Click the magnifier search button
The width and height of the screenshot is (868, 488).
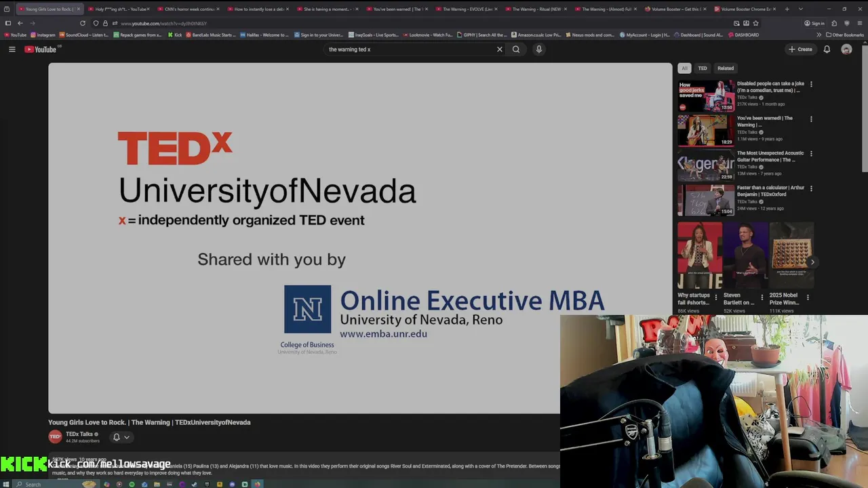pyautogui.click(x=516, y=49)
